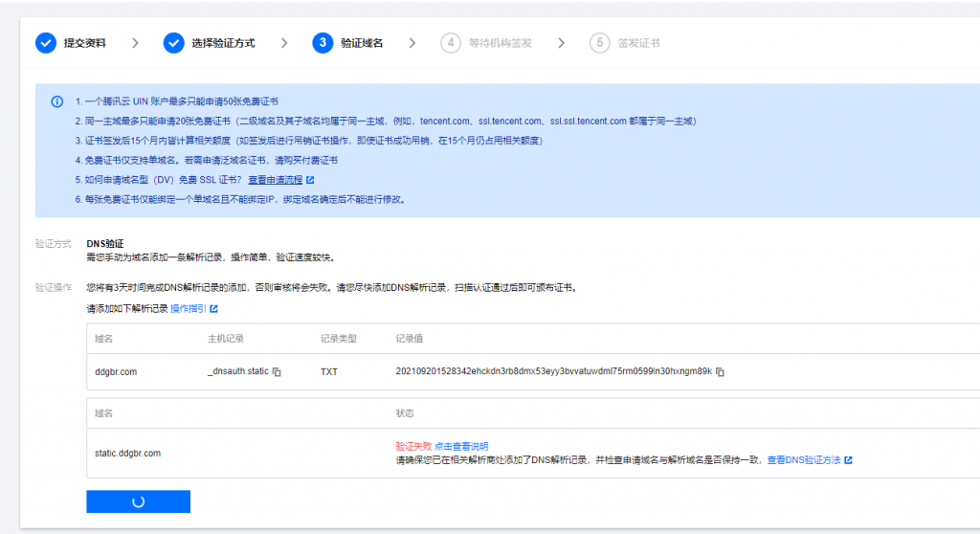Click the step 5 签发证书 circle icon

pos(599,43)
